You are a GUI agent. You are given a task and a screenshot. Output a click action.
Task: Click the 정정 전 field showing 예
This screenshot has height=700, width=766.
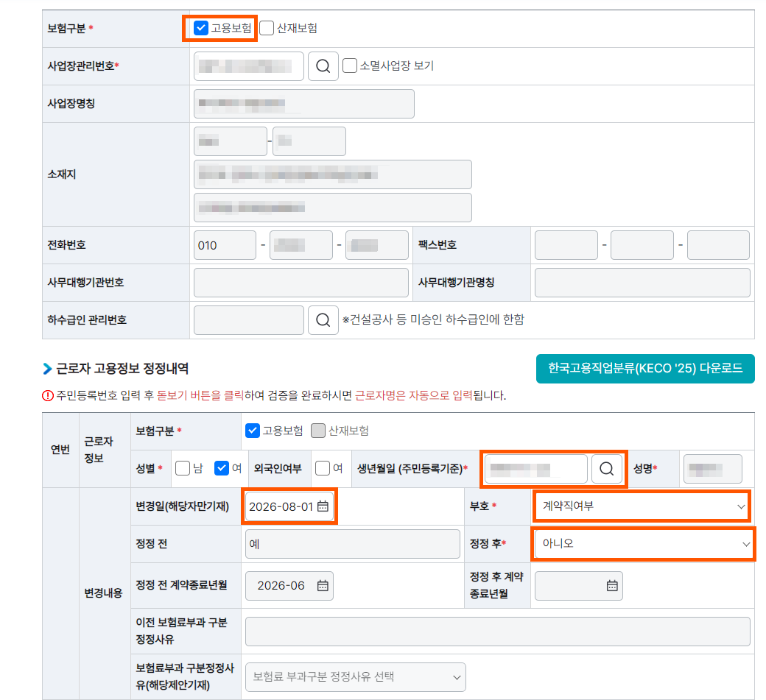[353, 544]
